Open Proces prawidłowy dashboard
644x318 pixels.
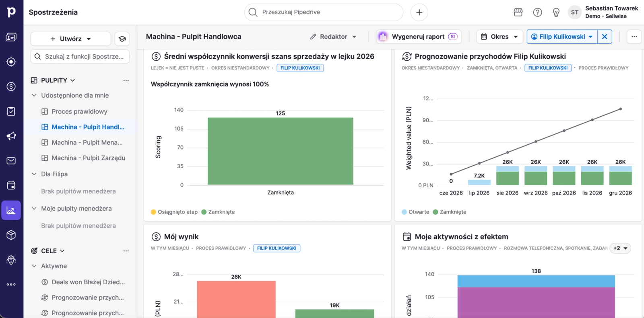click(x=79, y=112)
